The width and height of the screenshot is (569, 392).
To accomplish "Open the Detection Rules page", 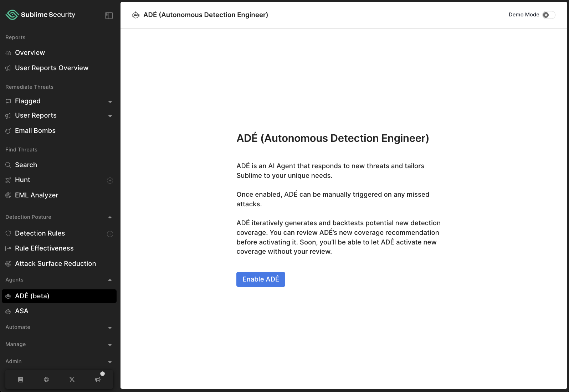I will pos(40,233).
